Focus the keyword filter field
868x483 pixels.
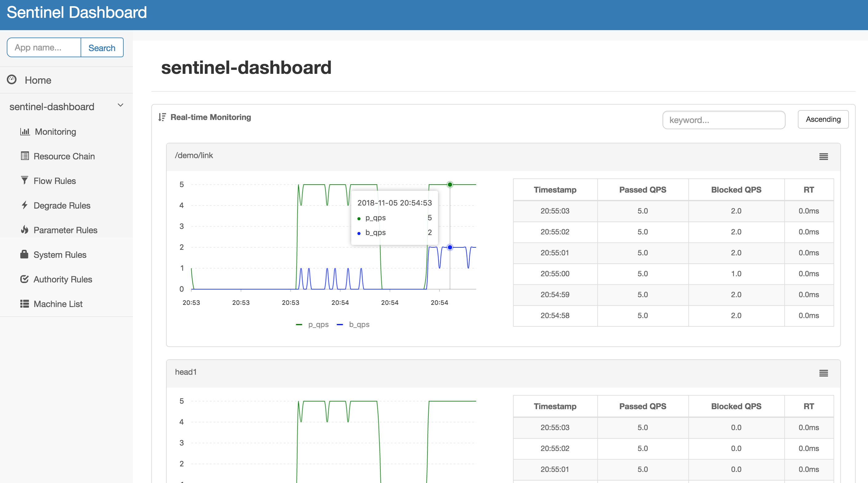(724, 120)
